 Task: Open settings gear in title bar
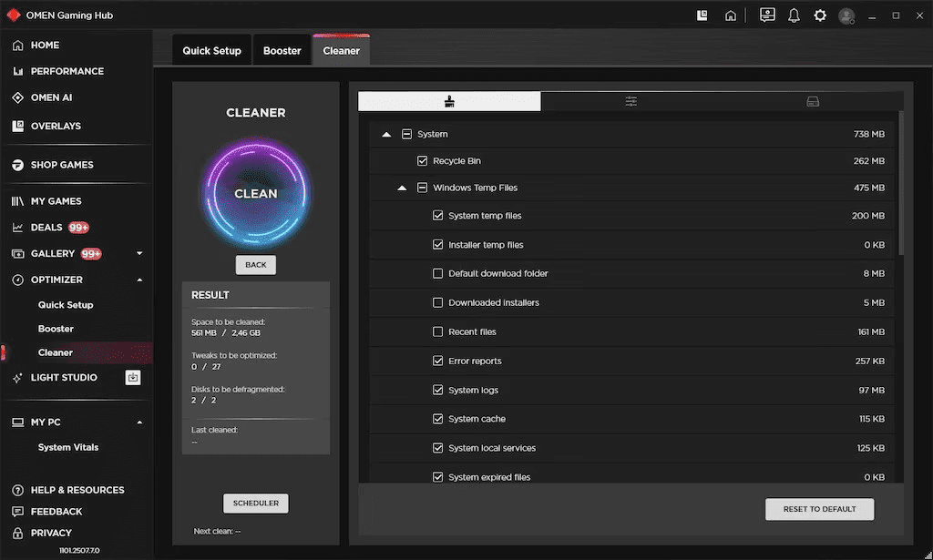tap(820, 15)
